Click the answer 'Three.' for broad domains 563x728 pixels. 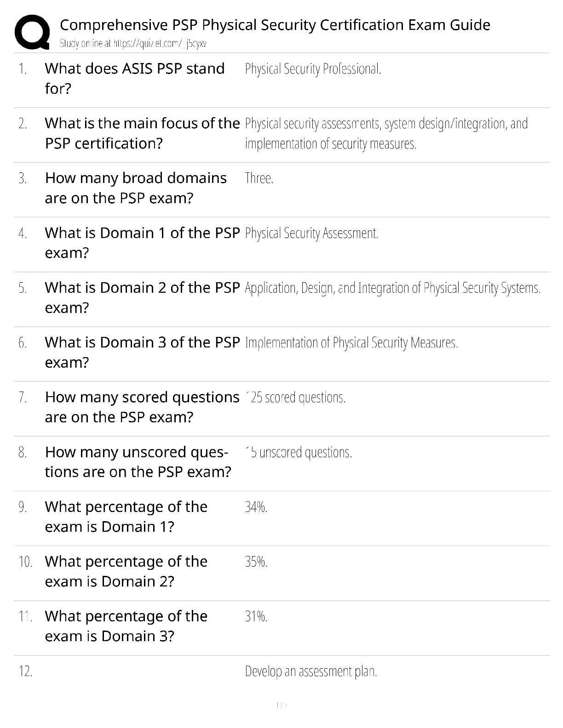(x=259, y=178)
